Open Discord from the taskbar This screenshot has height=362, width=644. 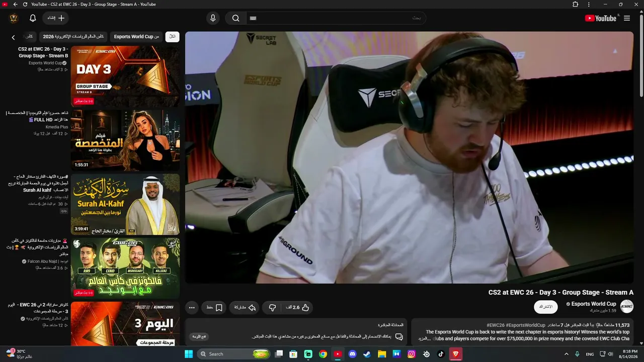coord(353,354)
